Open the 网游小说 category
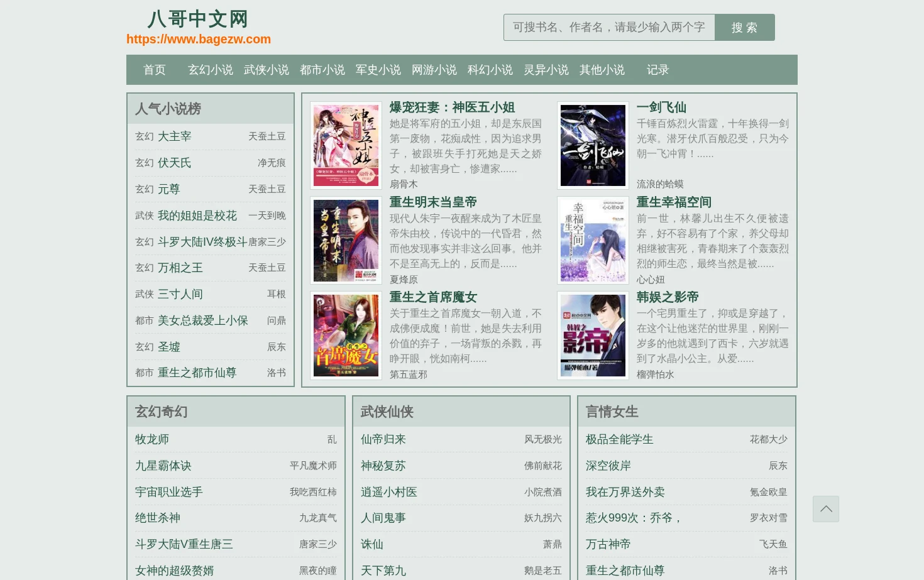Screen dimensions: 924x580 click(434, 70)
